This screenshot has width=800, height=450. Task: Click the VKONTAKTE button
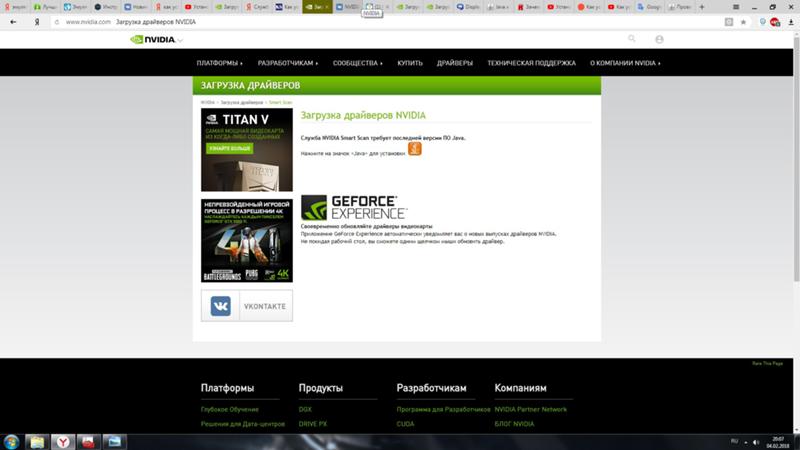[x=247, y=306]
